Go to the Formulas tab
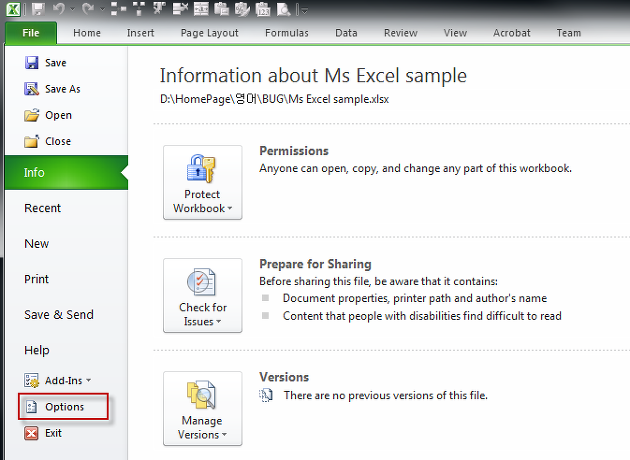Viewport: 630px width, 460px height. click(286, 33)
